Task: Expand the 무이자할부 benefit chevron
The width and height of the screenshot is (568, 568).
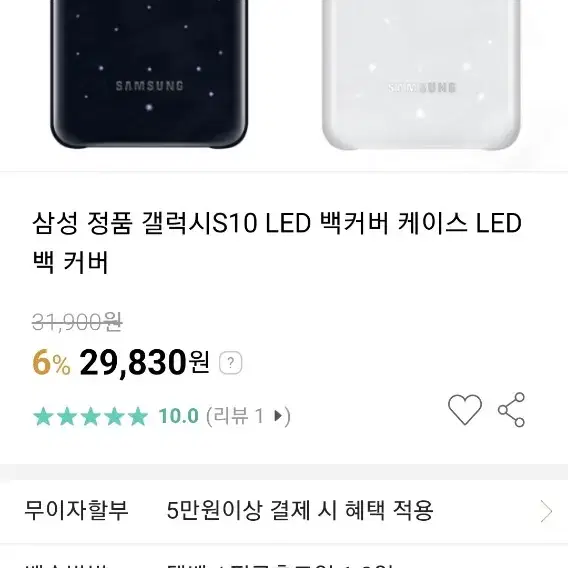Action: tap(546, 511)
